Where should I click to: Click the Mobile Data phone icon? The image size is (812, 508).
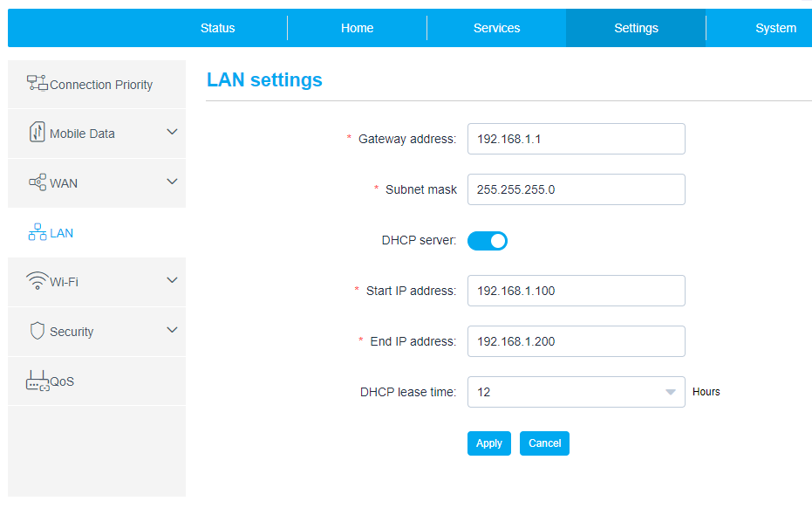38,132
